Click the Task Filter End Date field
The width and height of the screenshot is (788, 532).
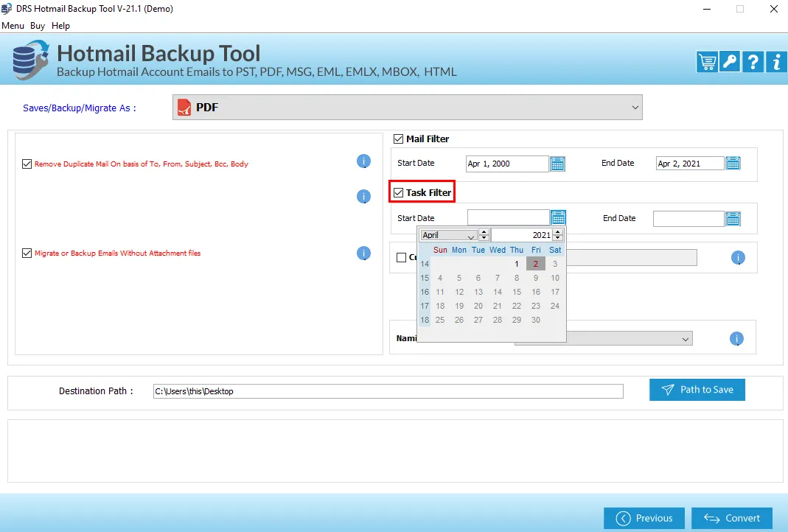(688, 219)
